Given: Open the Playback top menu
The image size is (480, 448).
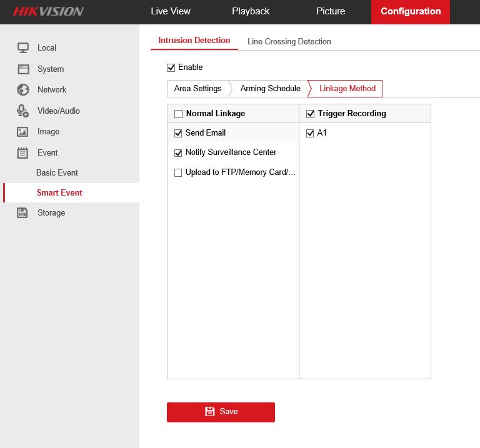Looking at the screenshot, I should (x=251, y=11).
